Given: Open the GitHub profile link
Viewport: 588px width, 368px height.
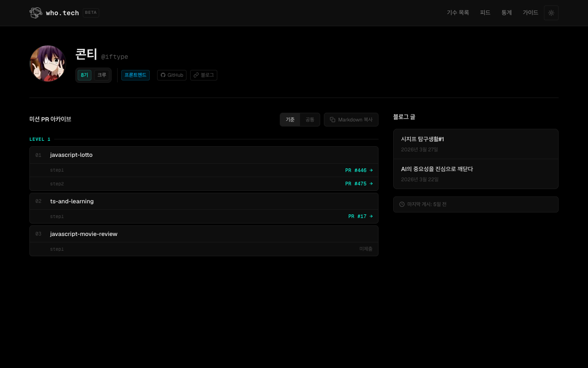Looking at the screenshot, I should tap(172, 75).
